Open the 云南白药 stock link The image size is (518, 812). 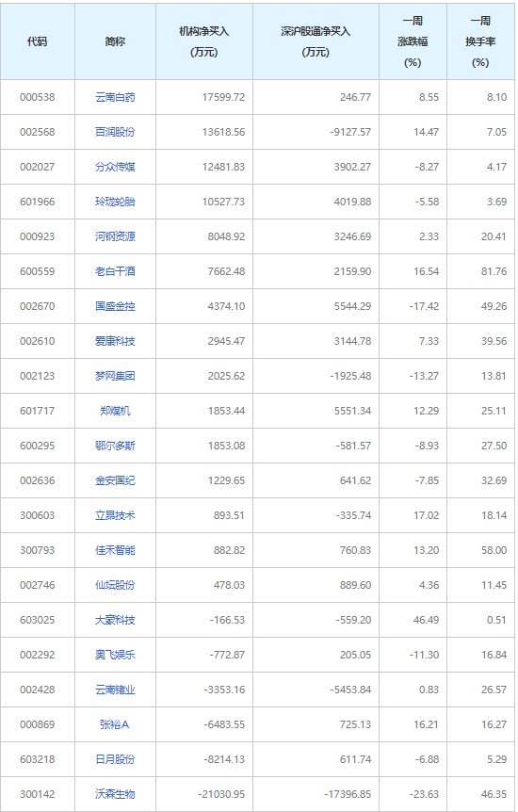115,97
